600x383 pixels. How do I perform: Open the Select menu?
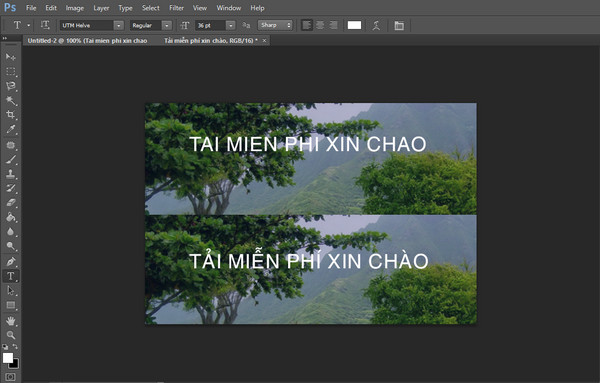coord(150,8)
